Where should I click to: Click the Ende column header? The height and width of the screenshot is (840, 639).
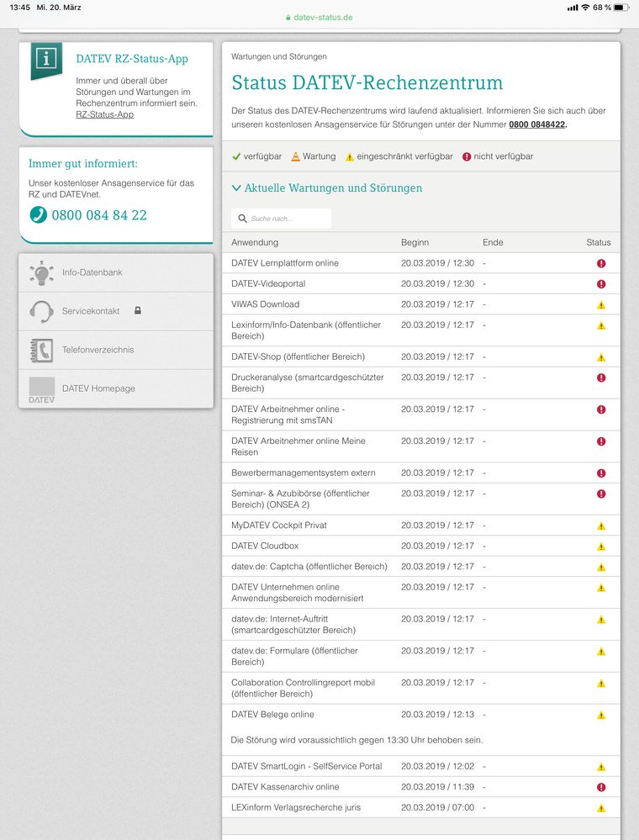point(493,242)
